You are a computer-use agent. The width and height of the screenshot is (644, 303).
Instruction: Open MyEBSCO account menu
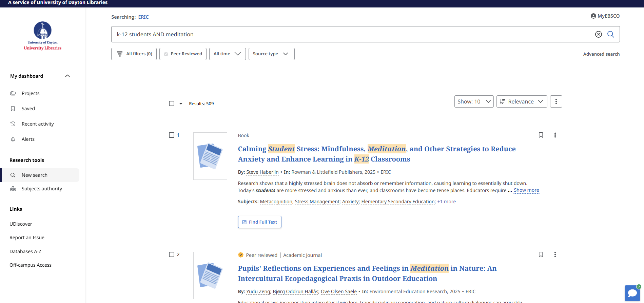[x=605, y=16]
